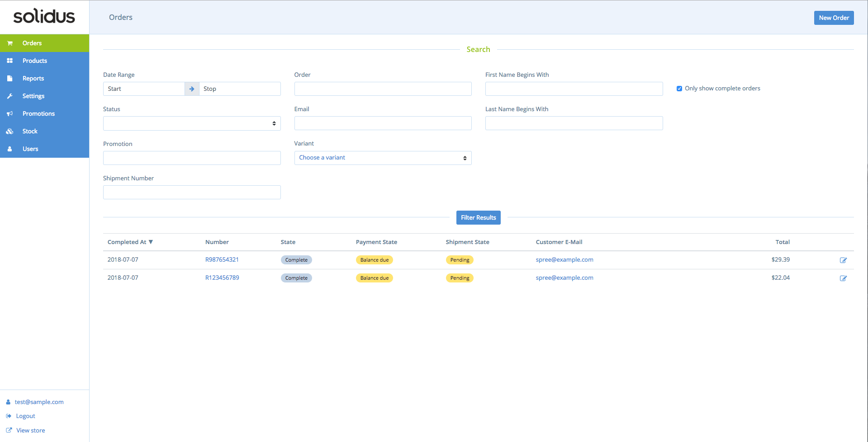
Task: Open the Choose a variant dropdown
Action: (382, 158)
